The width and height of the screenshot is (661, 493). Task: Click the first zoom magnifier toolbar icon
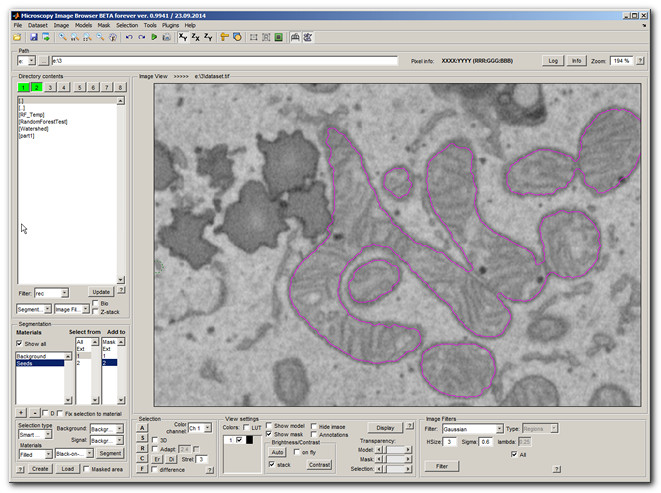click(x=62, y=37)
